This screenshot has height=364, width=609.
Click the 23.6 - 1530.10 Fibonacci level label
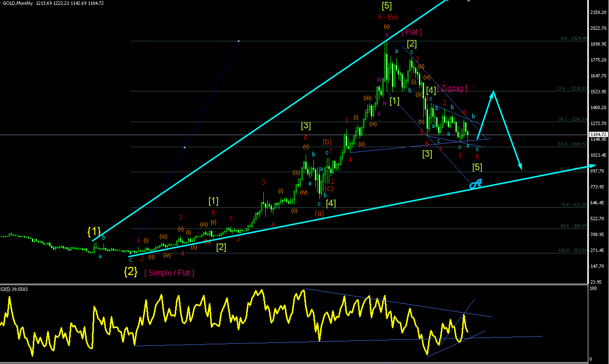click(x=572, y=88)
